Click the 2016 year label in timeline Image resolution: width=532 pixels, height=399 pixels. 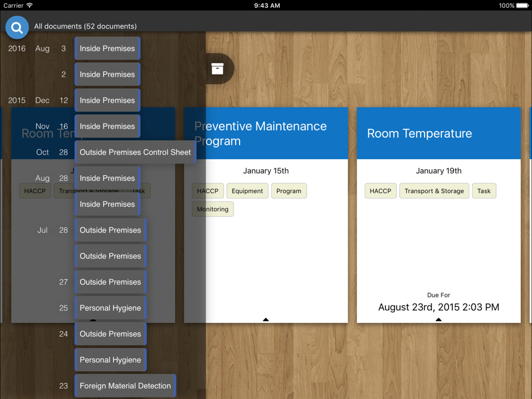(x=17, y=48)
